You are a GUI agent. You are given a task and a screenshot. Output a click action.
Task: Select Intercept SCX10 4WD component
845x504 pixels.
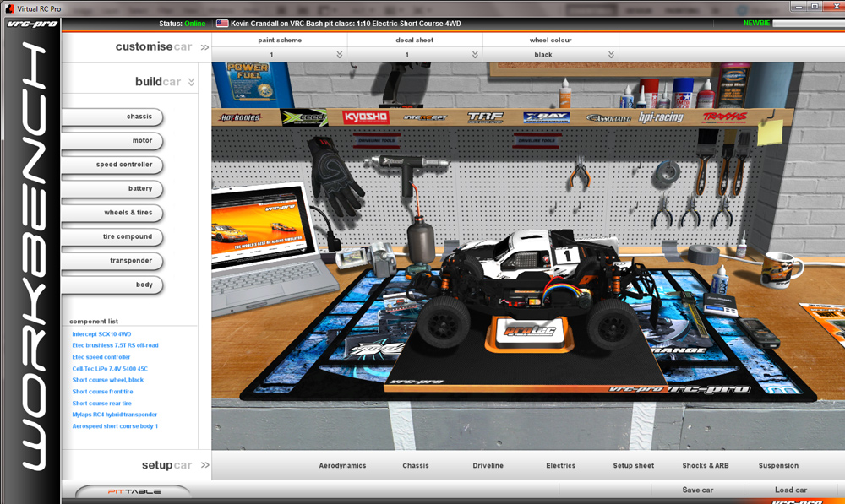pos(102,334)
